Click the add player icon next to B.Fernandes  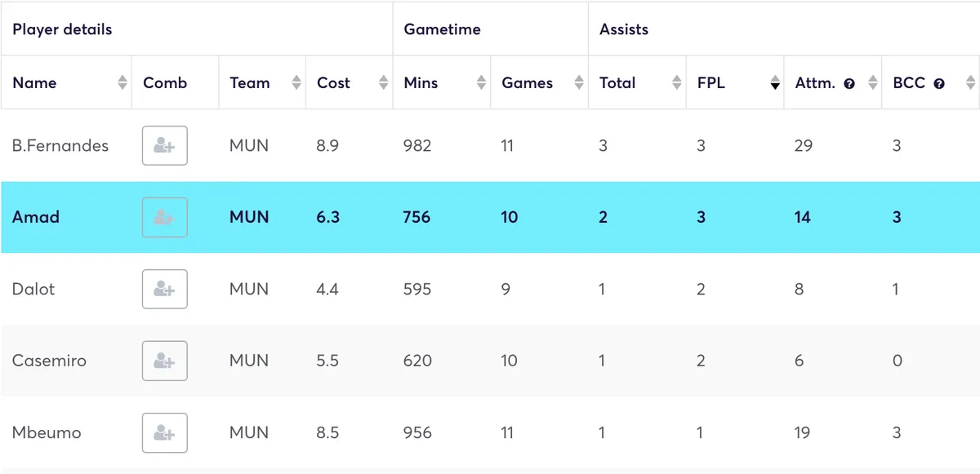(x=164, y=145)
